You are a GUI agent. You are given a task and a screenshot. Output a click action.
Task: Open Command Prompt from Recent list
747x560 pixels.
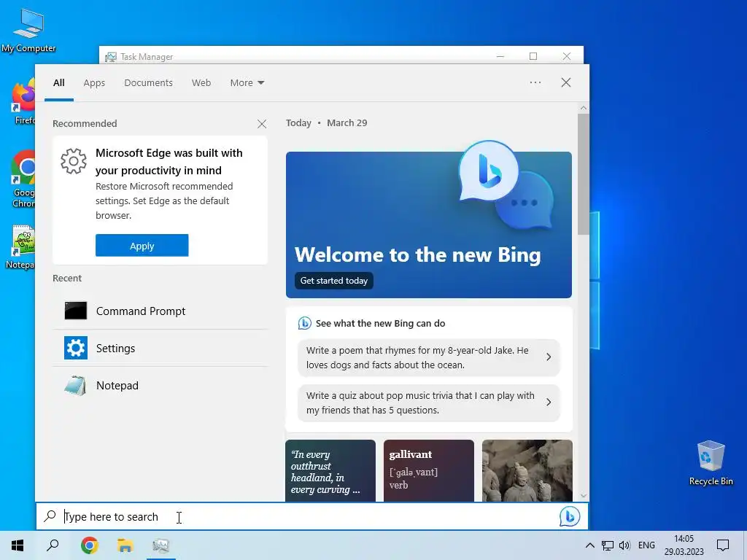160,311
